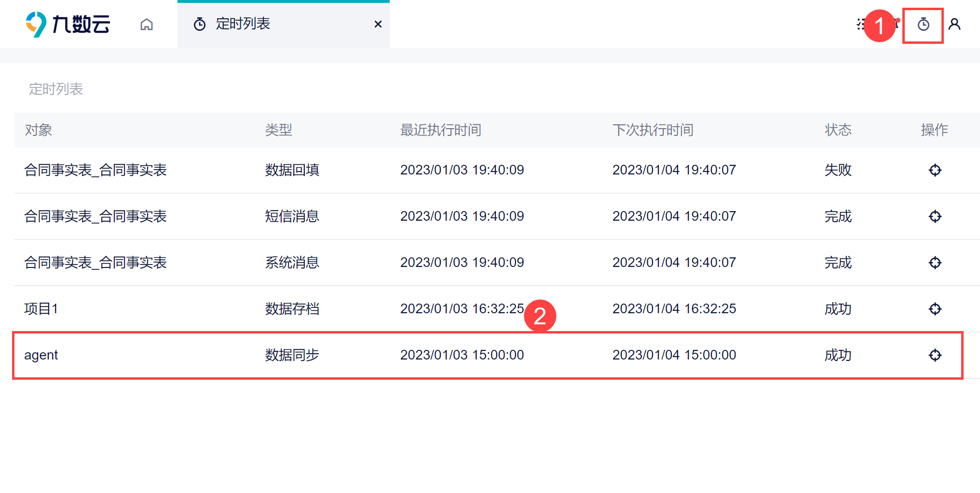
Task: Click the 对象 column header
Action: (x=39, y=130)
